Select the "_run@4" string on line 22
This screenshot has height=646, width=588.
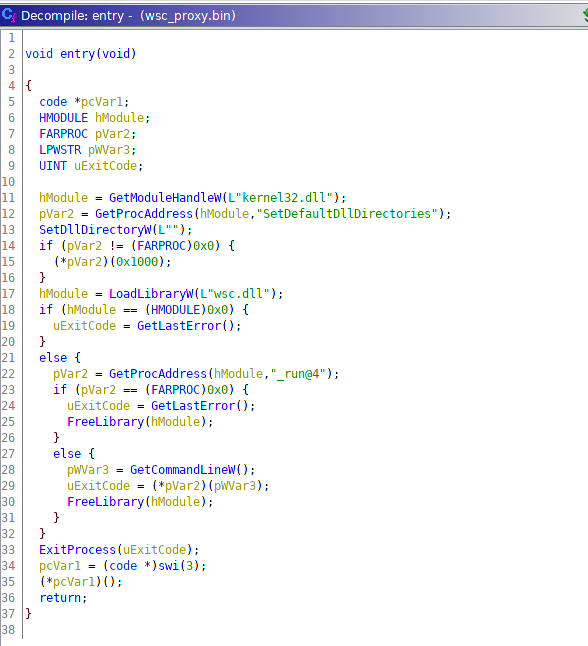[x=298, y=374]
